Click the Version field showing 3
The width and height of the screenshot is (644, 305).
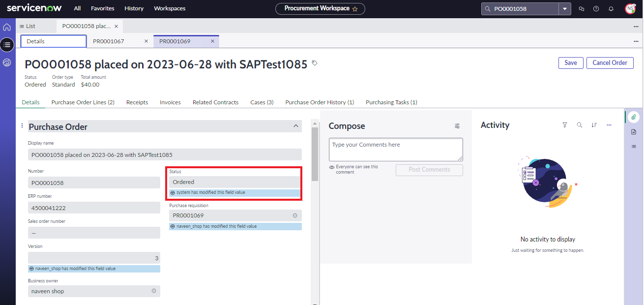coord(94,258)
